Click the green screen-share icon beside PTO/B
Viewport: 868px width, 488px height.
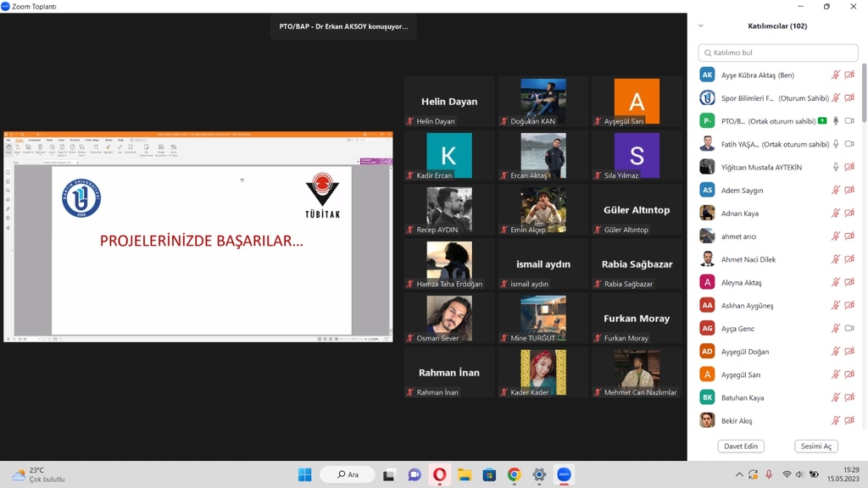(821, 121)
